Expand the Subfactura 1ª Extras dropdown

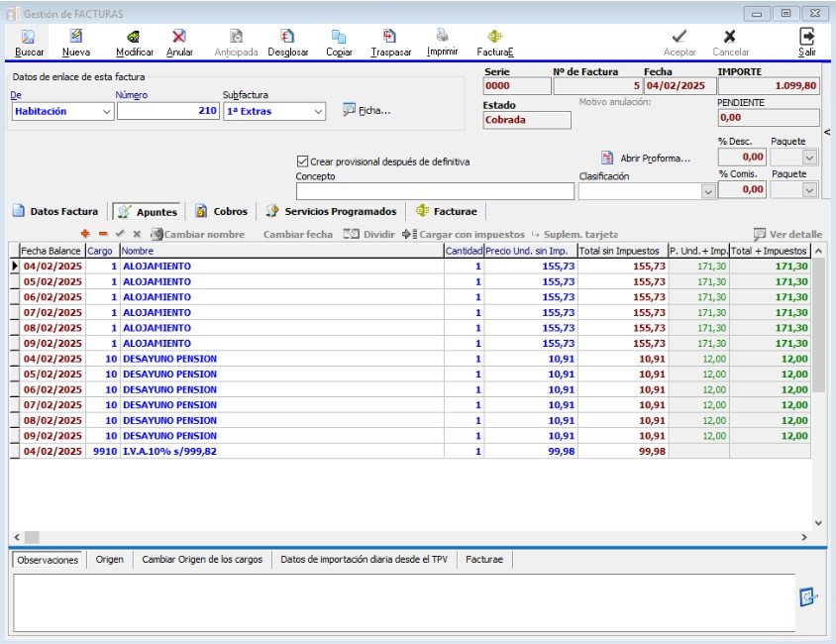click(x=318, y=112)
